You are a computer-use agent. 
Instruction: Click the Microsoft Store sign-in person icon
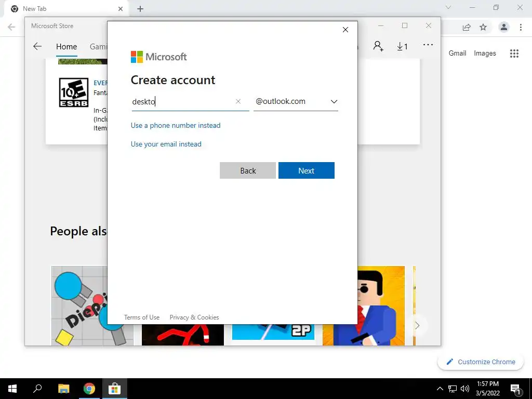pyautogui.click(x=378, y=46)
